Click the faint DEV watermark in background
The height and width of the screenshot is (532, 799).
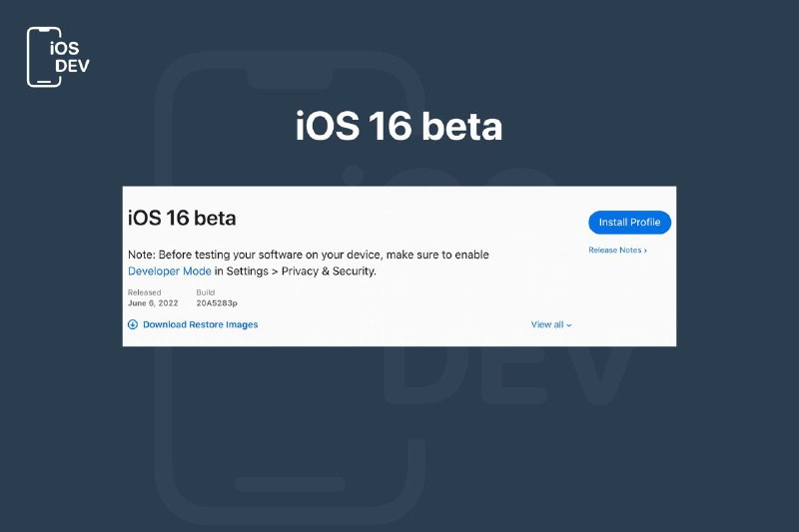pos(509,376)
